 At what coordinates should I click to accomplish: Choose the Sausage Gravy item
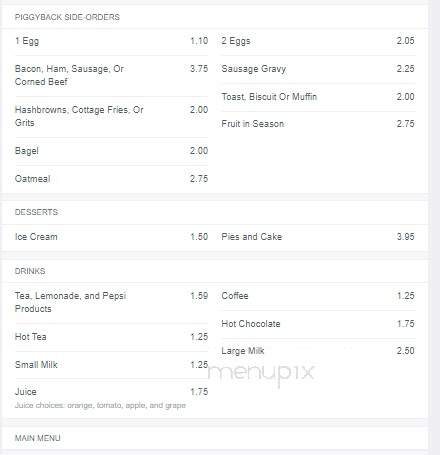[318, 69]
